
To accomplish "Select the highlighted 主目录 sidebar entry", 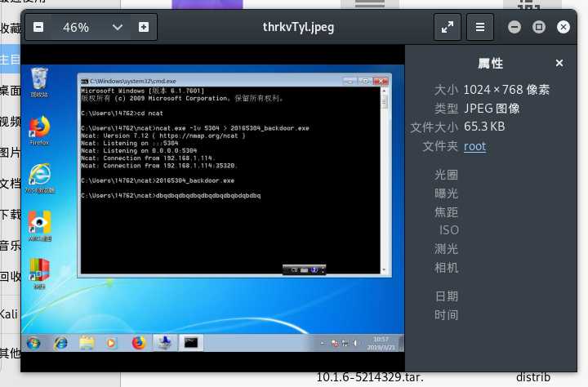I will click(10, 60).
